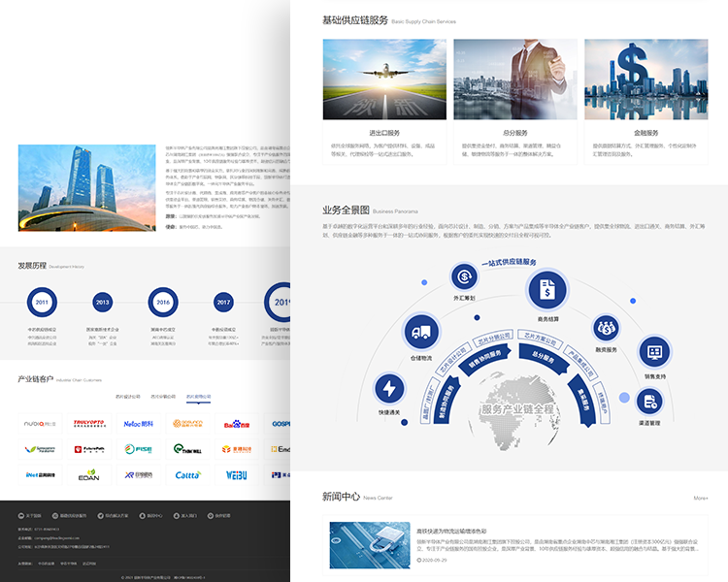Click the Baidu customer logo

pyautogui.click(x=236, y=424)
